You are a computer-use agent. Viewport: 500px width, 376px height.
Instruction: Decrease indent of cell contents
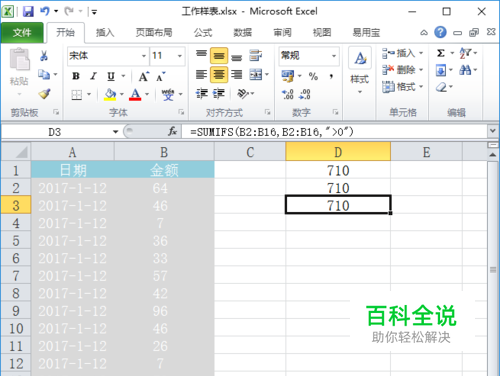pos(201,94)
